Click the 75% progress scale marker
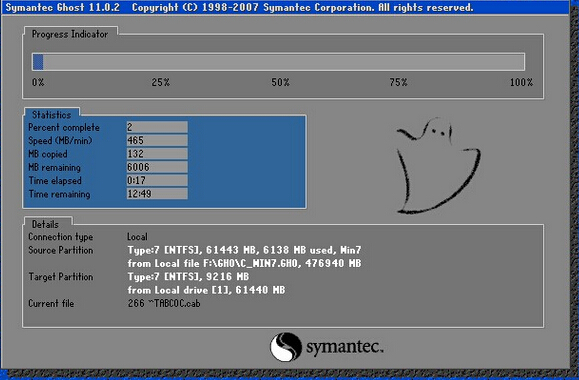This screenshot has width=579, height=380. [398, 82]
